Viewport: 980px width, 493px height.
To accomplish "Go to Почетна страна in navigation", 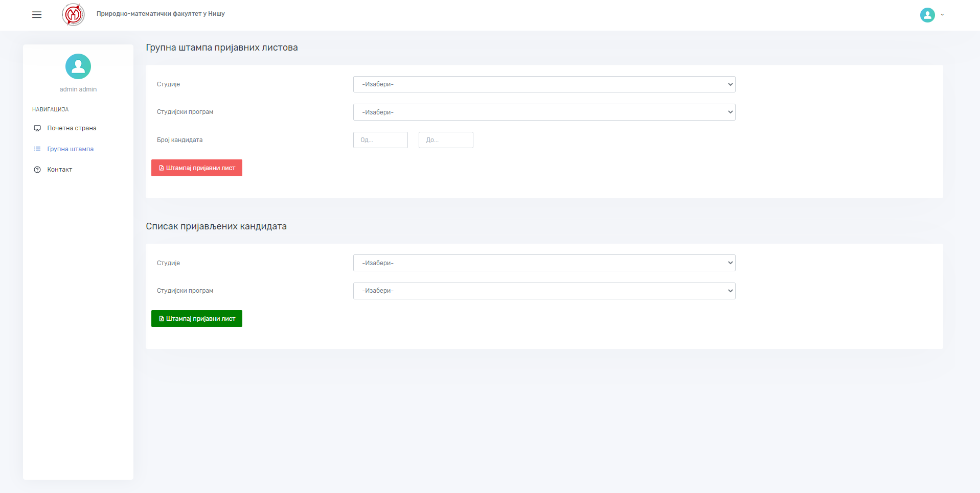I will [x=72, y=128].
